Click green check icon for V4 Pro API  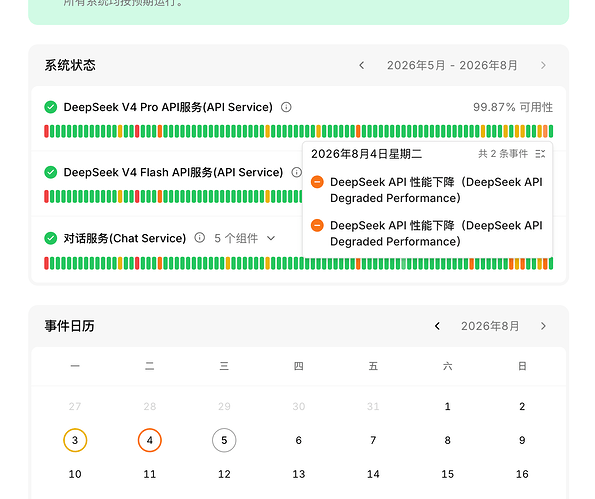(x=50, y=107)
